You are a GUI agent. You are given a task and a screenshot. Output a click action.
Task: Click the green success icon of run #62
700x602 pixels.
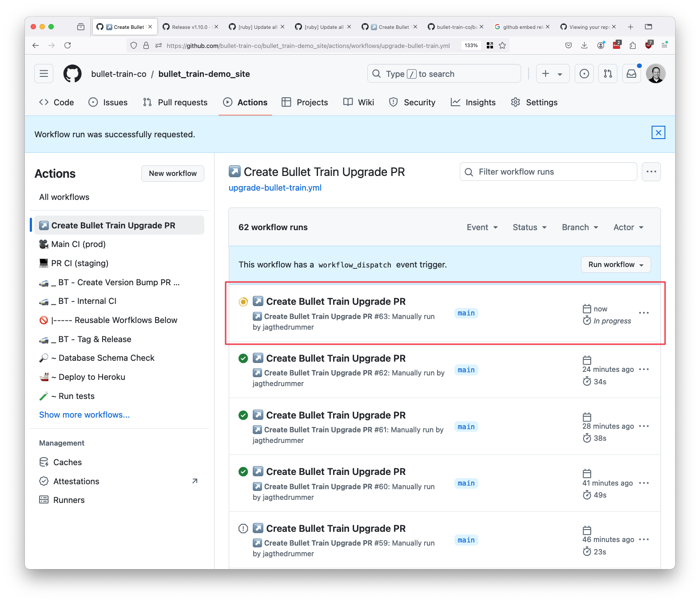[x=243, y=359]
